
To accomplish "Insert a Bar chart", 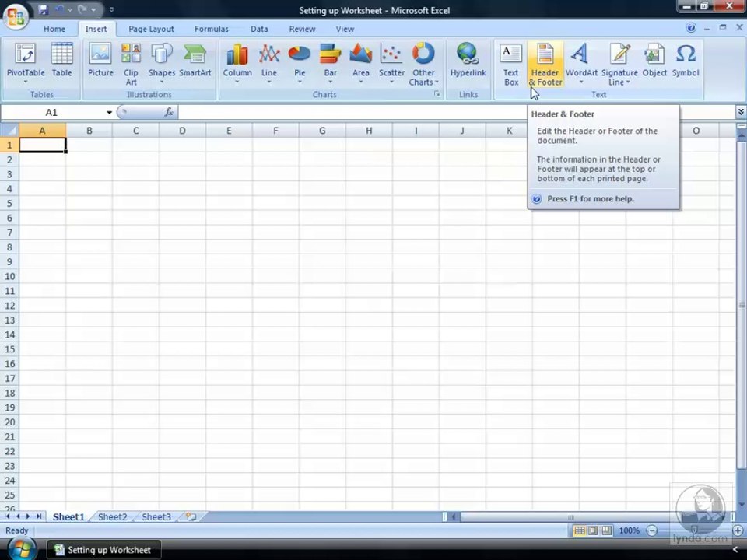I will [330, 63].
